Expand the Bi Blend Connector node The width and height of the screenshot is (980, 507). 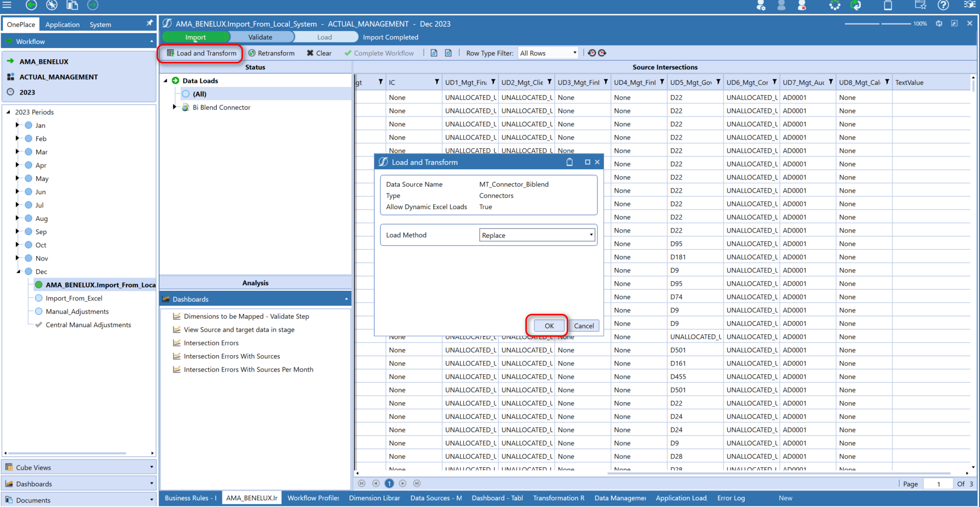[x=174, y=107]
